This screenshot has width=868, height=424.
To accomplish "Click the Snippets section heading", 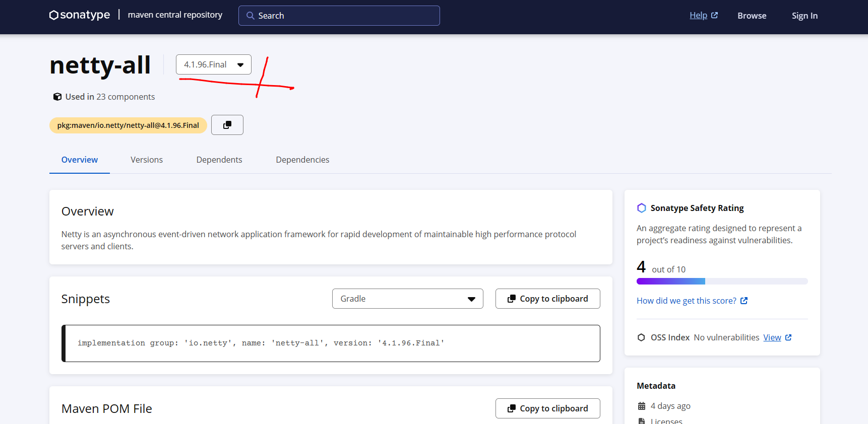I will click(86, 299).
